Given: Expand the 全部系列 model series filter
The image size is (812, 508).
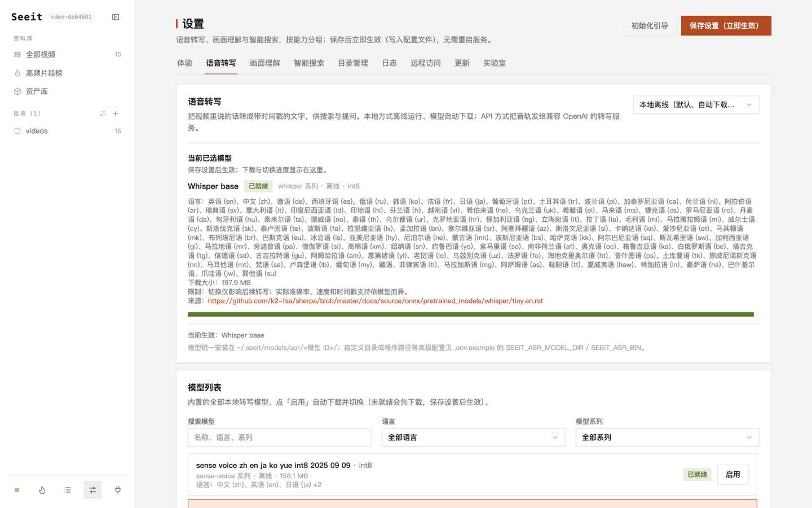Looking at the screenshot, I should pos(667,437).
